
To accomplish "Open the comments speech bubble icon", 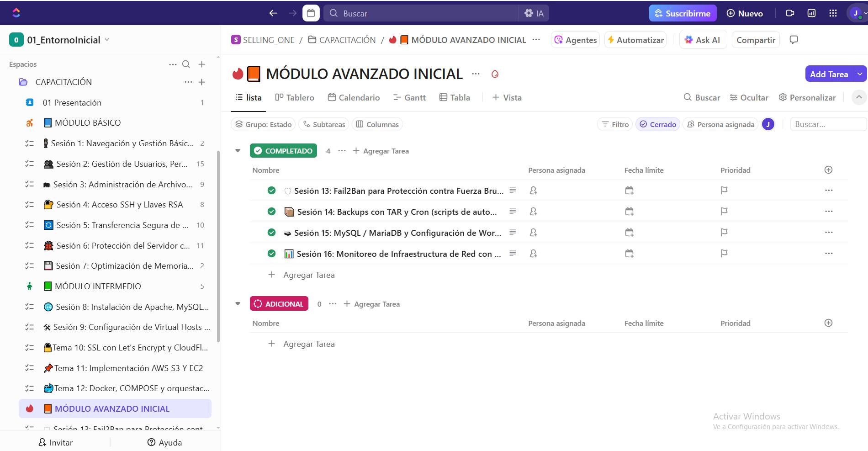I will (794, 40).
